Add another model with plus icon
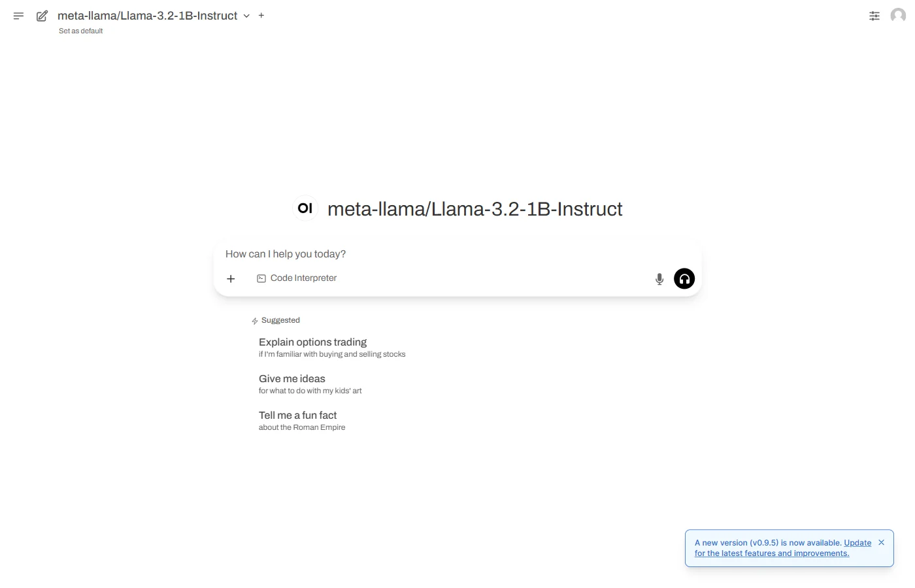915x588 pixels. 261,15
